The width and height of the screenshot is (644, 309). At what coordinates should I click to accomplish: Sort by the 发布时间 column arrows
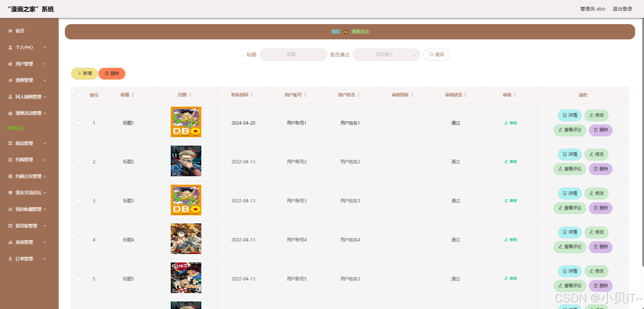coord(252,95)
